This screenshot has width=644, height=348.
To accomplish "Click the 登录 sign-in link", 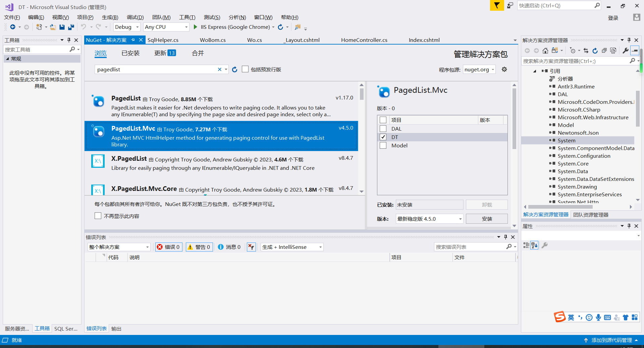I will pos(613,18).
